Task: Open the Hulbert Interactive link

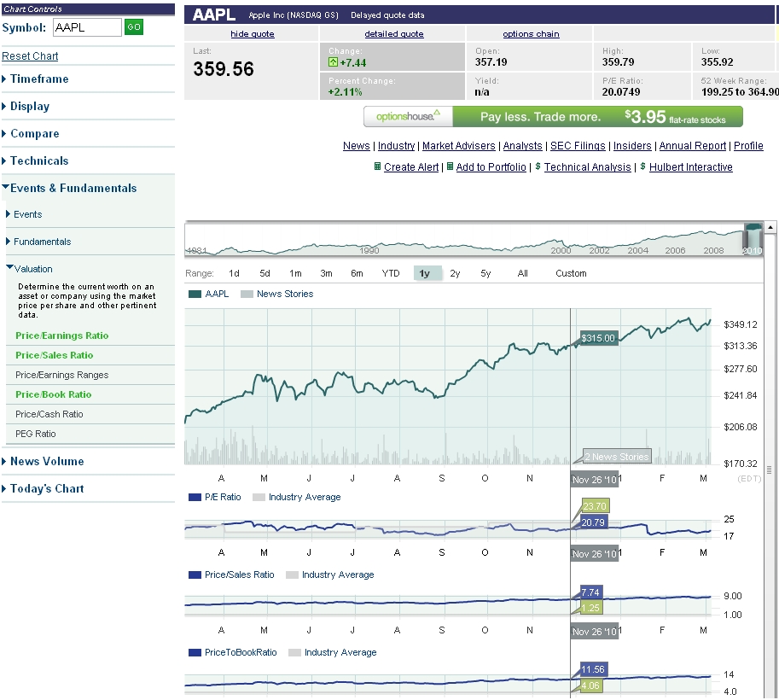Action: pyautogui.click(x=690, y=167)
